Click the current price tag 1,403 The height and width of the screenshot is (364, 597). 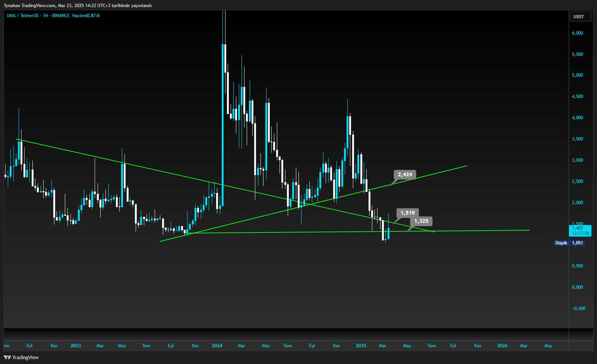tap(581, 231)
